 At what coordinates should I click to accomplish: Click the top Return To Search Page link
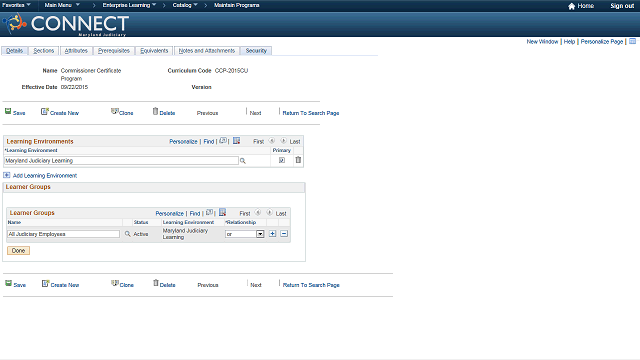(311, 113)
